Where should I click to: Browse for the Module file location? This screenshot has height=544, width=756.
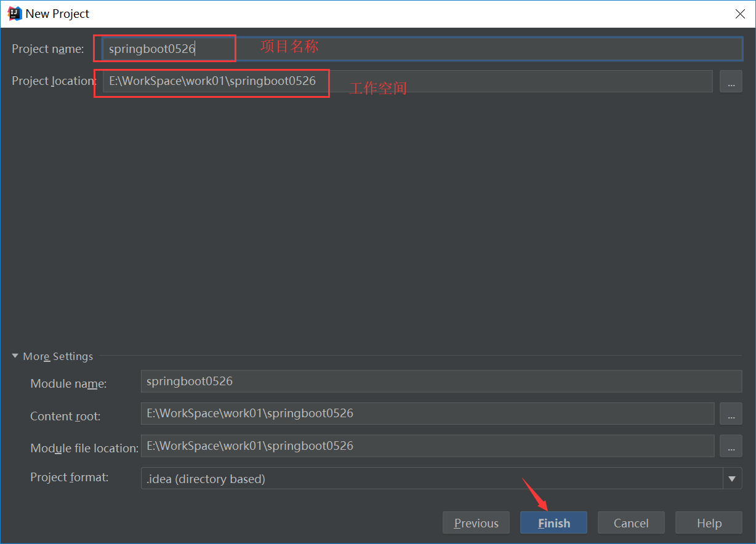731,446
